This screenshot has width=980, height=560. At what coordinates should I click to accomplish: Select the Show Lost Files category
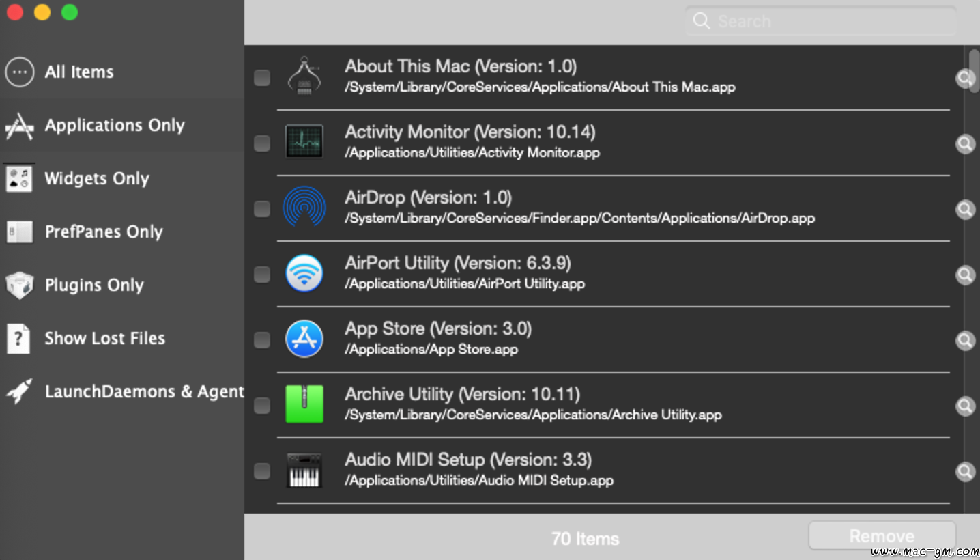[x=122, y=338]
